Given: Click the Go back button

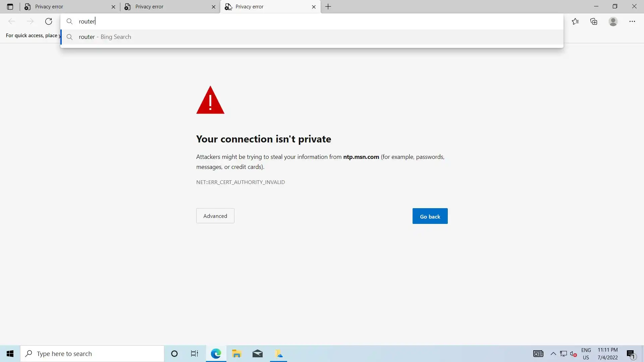Looking at the screenshot, I should (430, 216).
